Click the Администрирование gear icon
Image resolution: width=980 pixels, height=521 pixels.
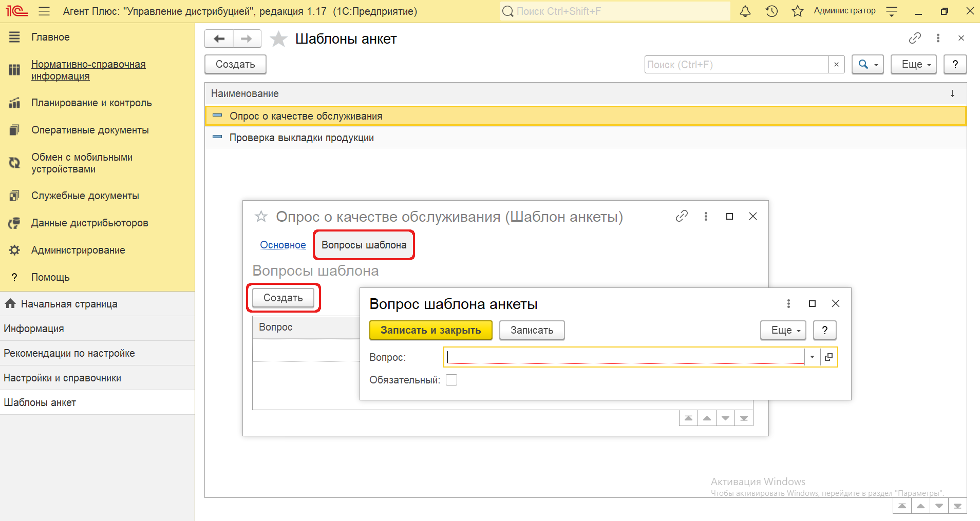(14, 250)
